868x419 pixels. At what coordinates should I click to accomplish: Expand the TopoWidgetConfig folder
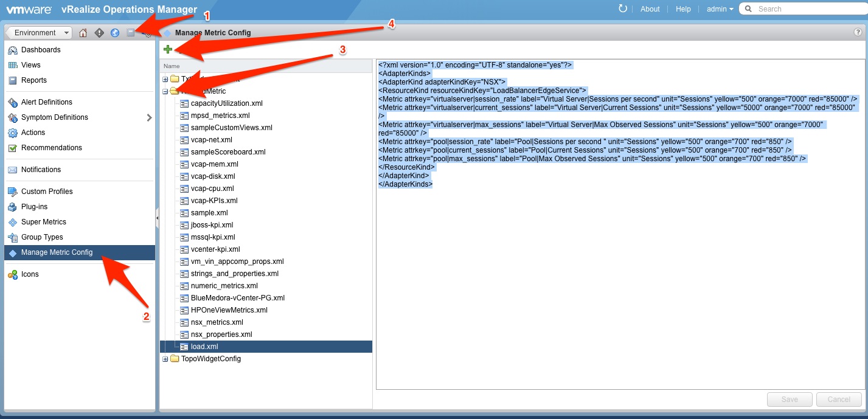tap(165, 359)
